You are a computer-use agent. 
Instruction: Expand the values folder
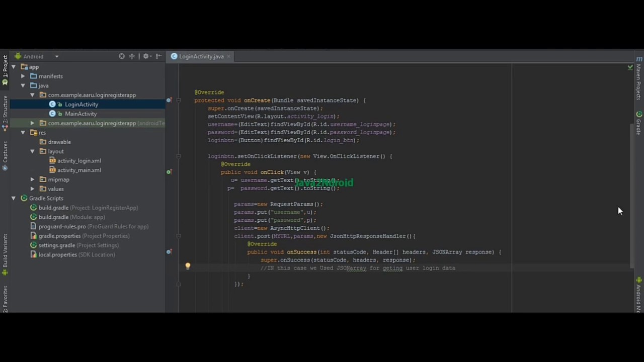coord(32,189)
